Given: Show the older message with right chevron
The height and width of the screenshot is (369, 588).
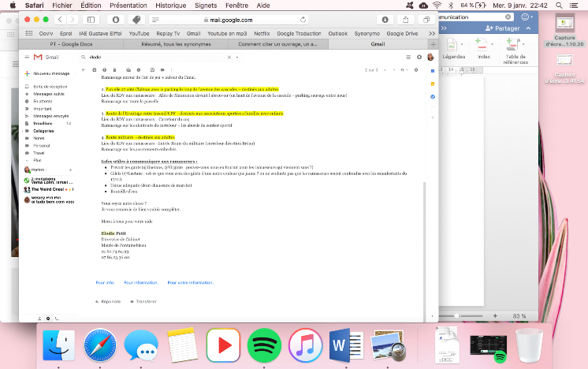Looking at the screenshot, I should pos(394,69).
